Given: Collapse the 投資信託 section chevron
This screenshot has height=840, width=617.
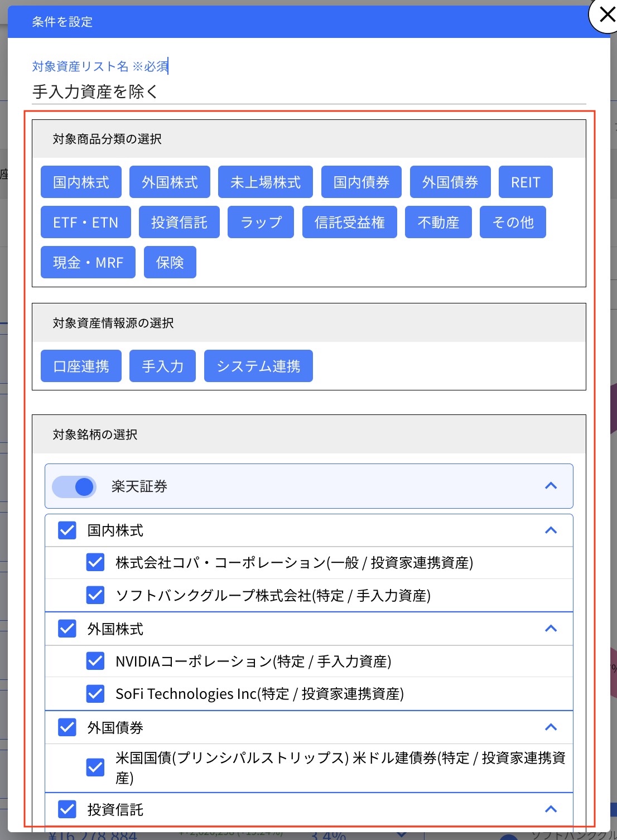Looking at the screenshot, I should [551, 809].
